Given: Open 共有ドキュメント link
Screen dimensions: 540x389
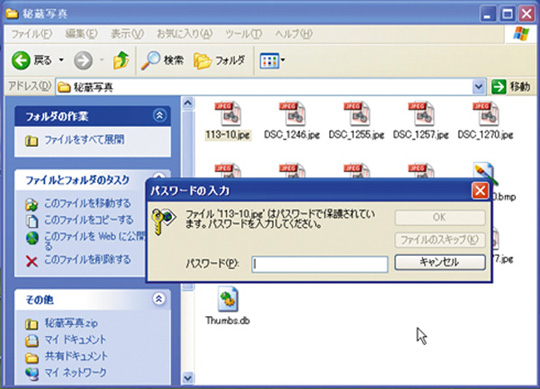Looking at the screenshot, I should (76, 356).
